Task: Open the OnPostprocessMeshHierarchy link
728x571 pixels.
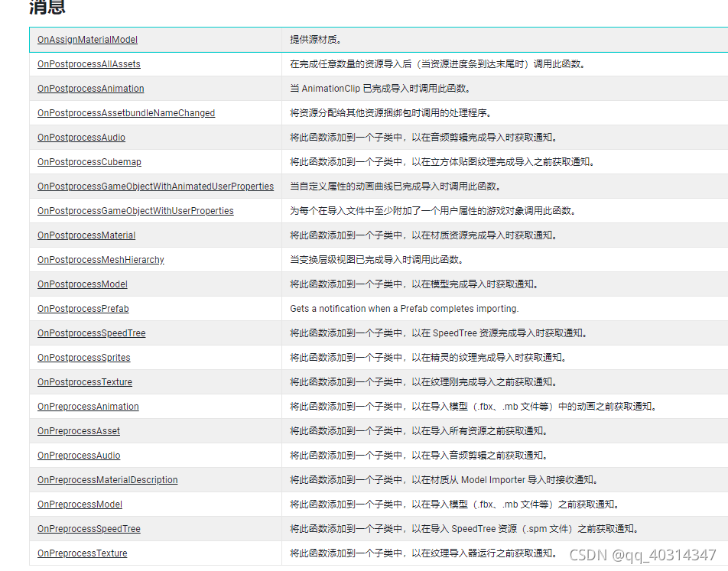Action: 101,259
